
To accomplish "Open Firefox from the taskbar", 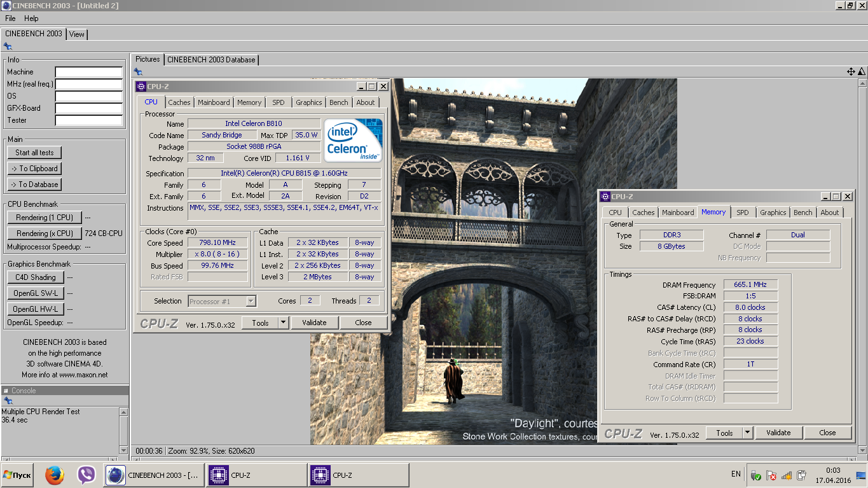I will tap(55, 475).
